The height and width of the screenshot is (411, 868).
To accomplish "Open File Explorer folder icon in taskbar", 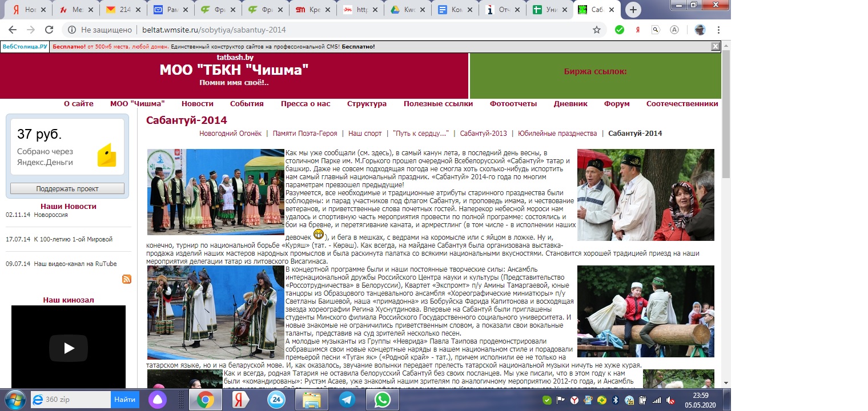I will (311, 399).
